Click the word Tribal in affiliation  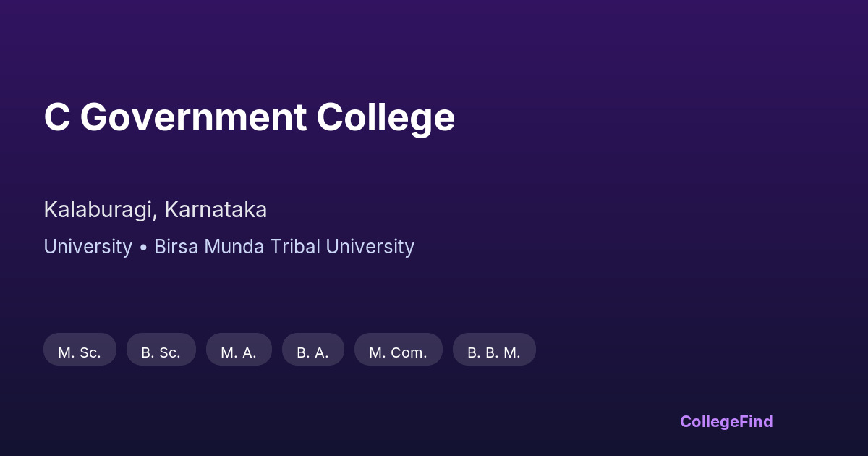click(x=295, y=247)
